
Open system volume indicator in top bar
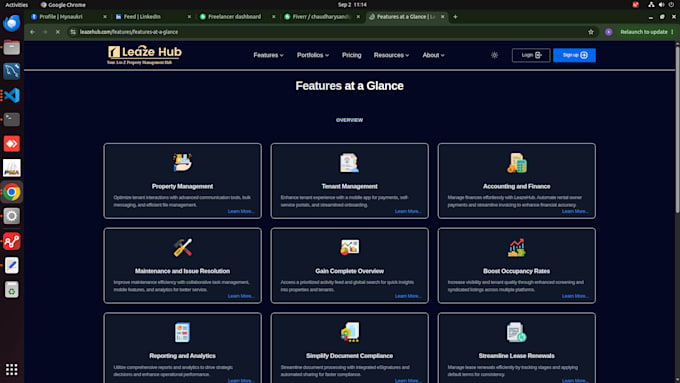[661, 4]
